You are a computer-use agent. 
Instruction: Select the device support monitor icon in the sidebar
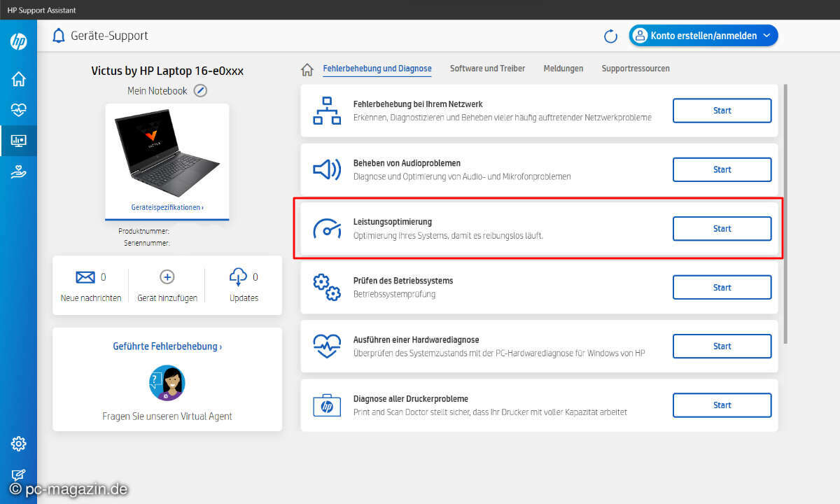[x=19, y=141]
